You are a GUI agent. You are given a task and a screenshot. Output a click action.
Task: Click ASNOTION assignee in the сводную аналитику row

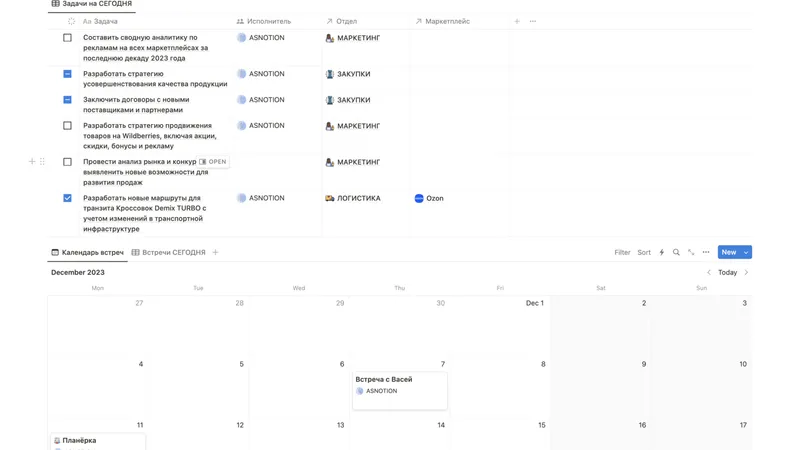click(261, 38)
